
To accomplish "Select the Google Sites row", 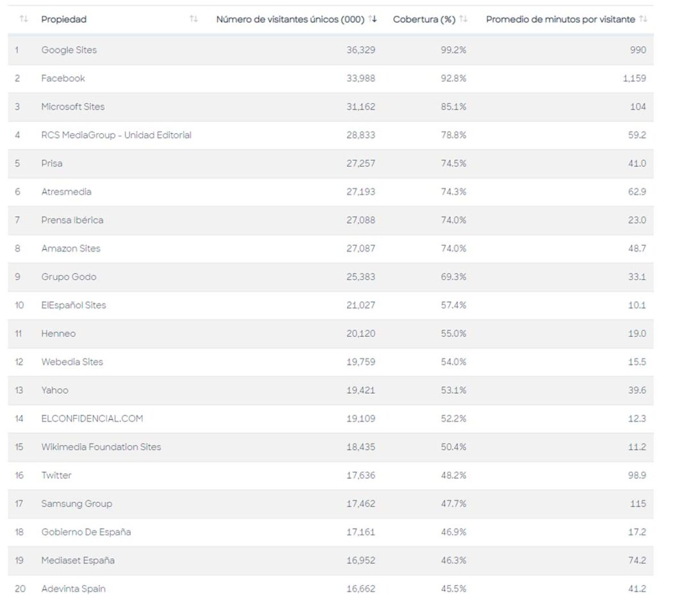I will click(x=69, y=50).
